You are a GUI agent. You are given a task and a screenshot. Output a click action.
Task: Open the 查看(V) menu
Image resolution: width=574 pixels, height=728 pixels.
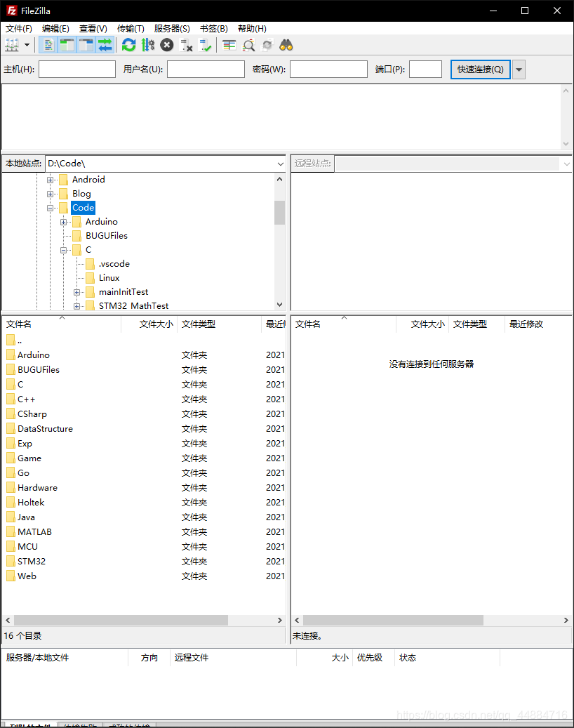93,28
